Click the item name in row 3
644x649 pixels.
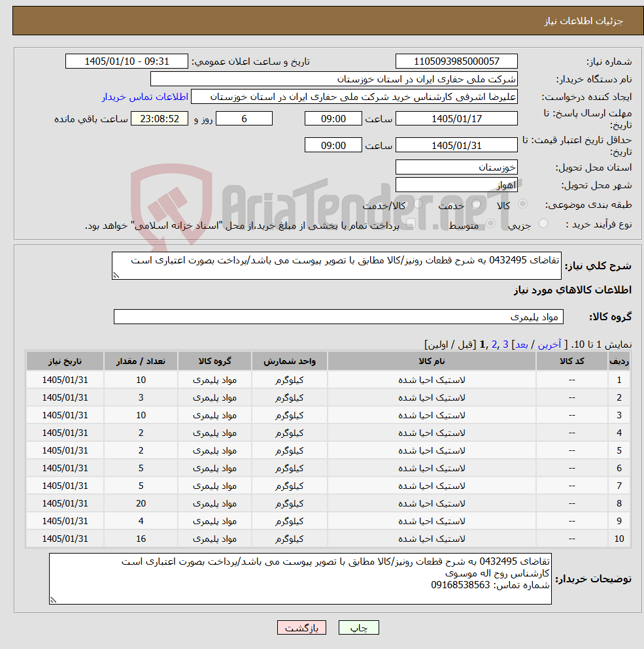pos(432,415)
